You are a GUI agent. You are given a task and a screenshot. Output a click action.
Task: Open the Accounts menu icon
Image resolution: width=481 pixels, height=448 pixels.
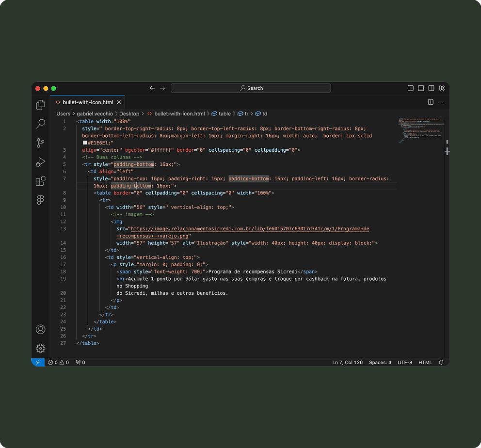click(41, 329)
